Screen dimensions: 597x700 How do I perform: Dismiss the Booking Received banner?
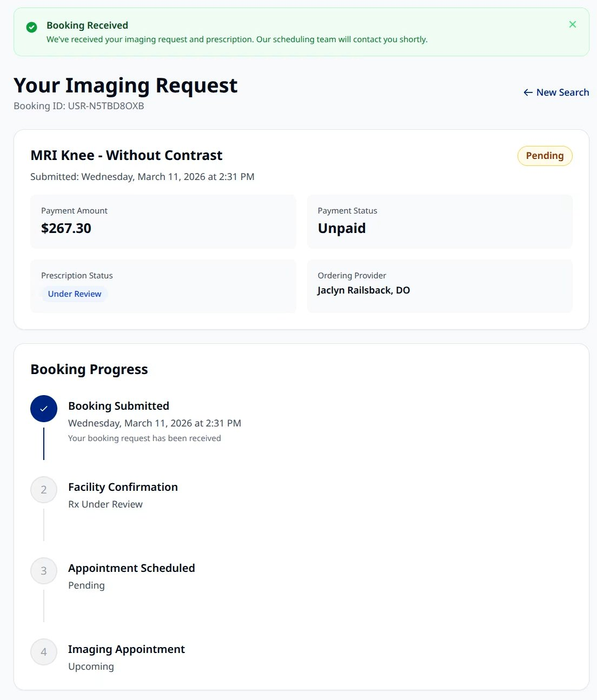coord(573,24)
